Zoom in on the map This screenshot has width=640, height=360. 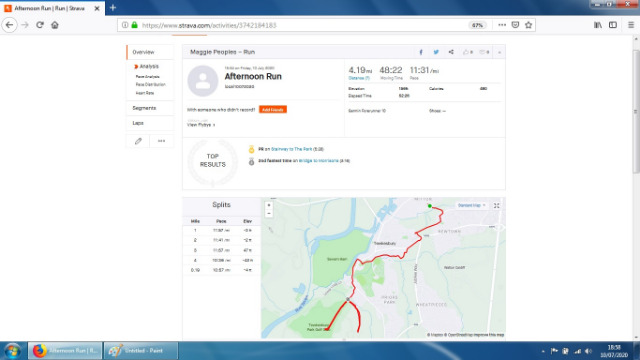[269, 205]
